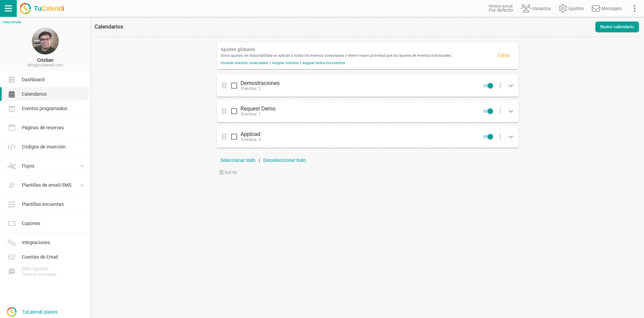Viewport: 644px width, 318px height.
Task: Grab the Request Demo drag handle
Action: pyautogui.click(x=224, y=111)
